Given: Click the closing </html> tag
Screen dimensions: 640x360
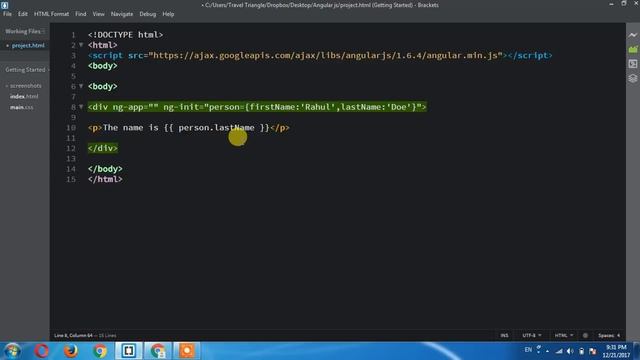Looking at the screenshot, I should point(105,179).
